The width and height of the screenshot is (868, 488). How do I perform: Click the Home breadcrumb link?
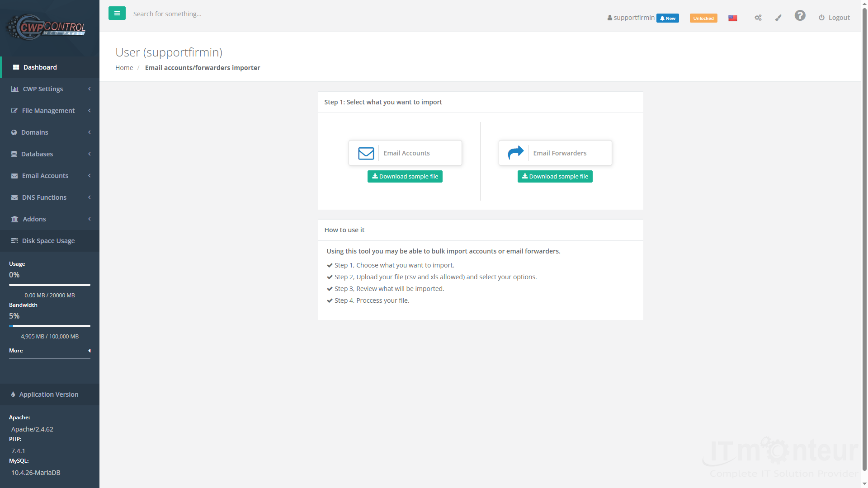point(124,68)
